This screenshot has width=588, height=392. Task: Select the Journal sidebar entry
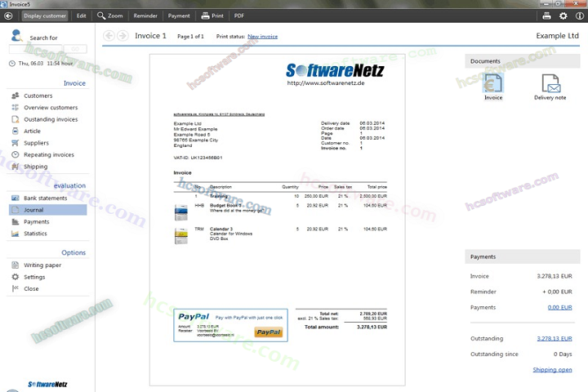(x=47, y=210)
